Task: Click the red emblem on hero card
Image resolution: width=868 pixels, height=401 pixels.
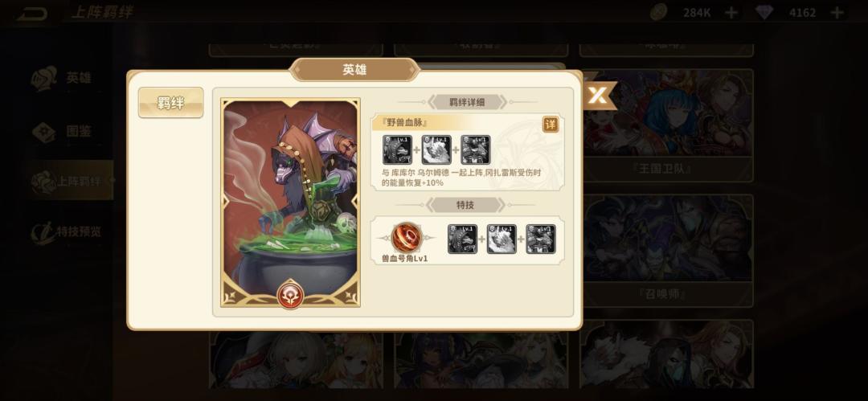Action: pos(290,293)
